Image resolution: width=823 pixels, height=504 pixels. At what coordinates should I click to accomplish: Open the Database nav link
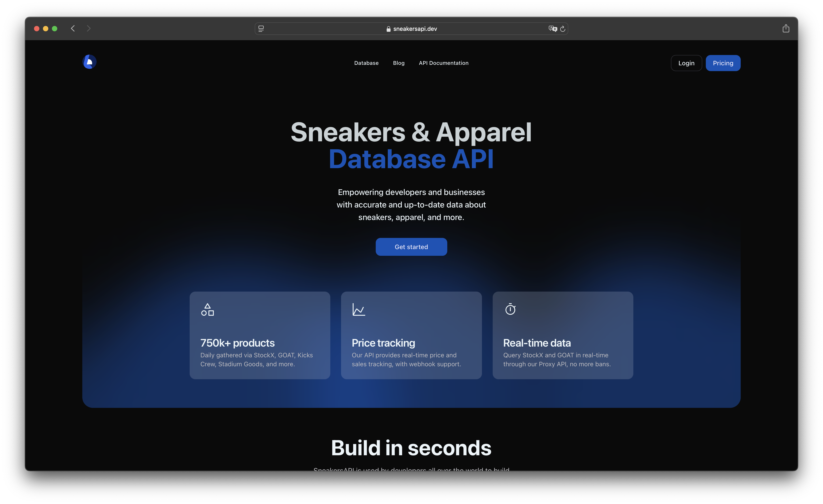[x=366, y=63]
